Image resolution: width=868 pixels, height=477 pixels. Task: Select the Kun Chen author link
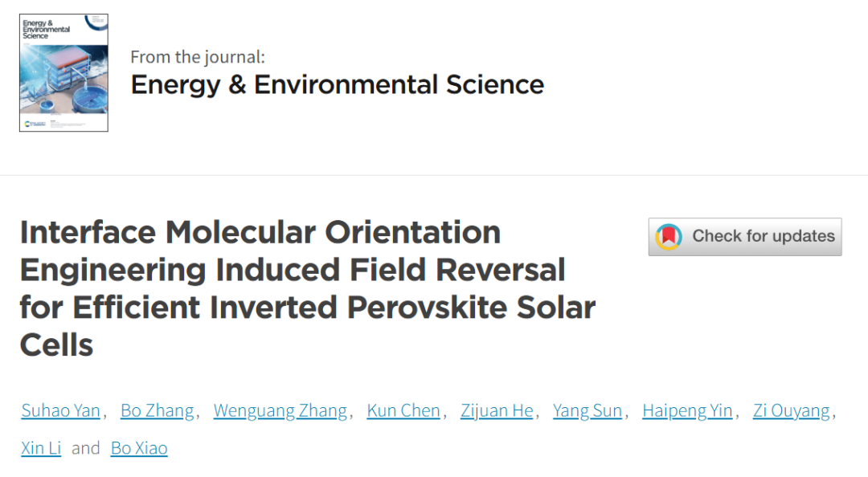pos(403,411)
